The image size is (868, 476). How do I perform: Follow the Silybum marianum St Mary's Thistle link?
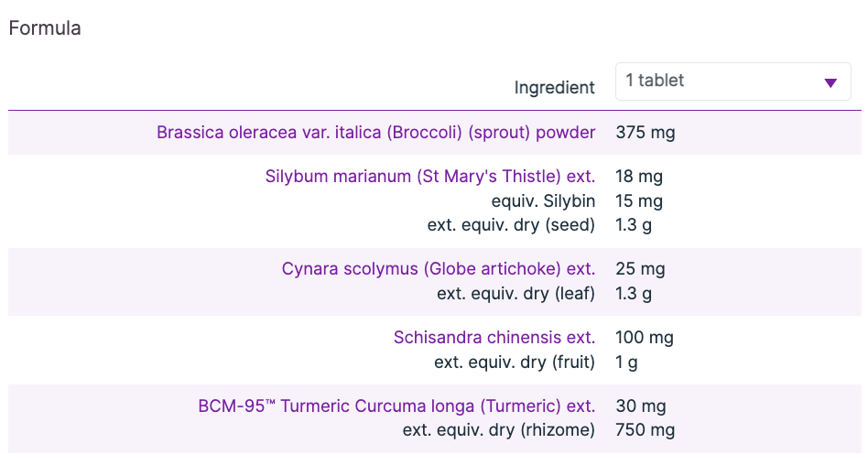coord(429,177)
